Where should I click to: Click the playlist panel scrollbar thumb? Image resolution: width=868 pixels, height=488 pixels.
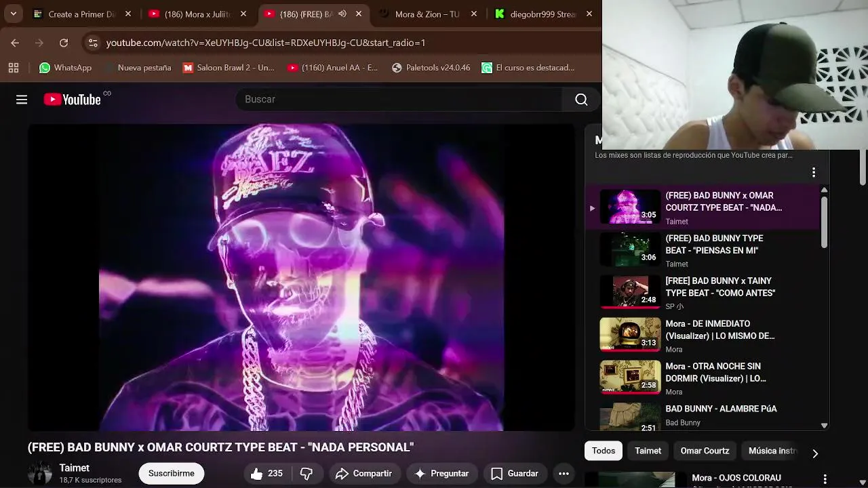coord(824,222)
